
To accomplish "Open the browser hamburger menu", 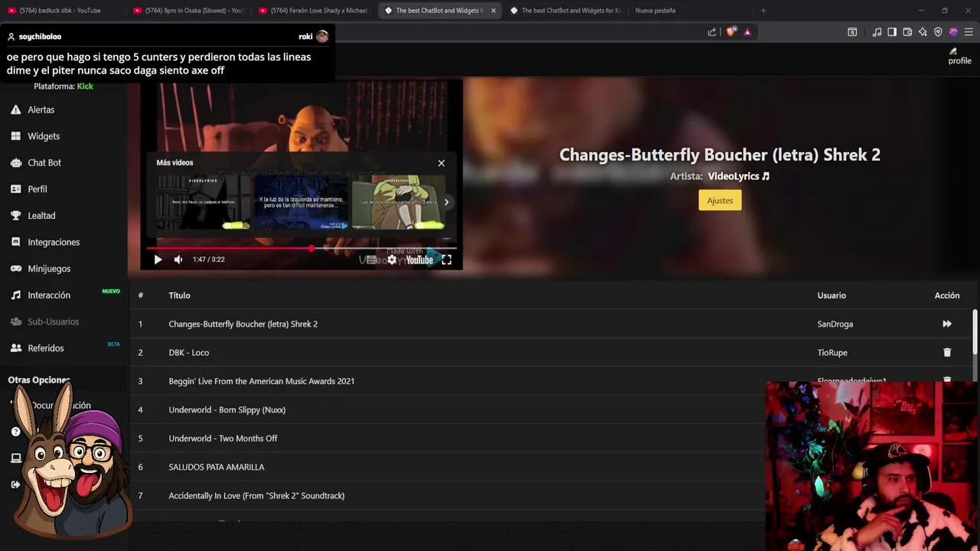I will [x=969, y=32].
